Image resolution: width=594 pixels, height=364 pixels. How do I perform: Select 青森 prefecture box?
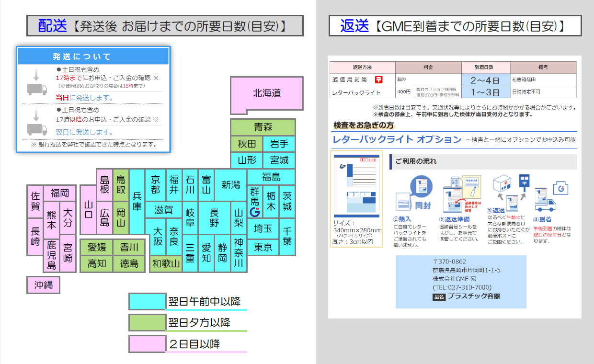[263, 127]
